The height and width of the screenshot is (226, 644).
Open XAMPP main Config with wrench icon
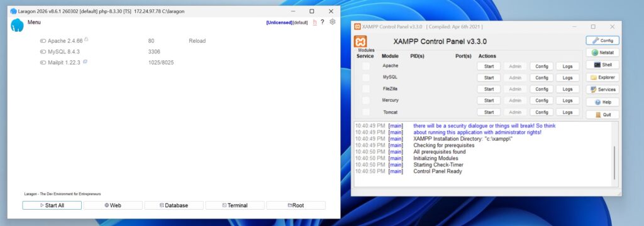point(602,41)
